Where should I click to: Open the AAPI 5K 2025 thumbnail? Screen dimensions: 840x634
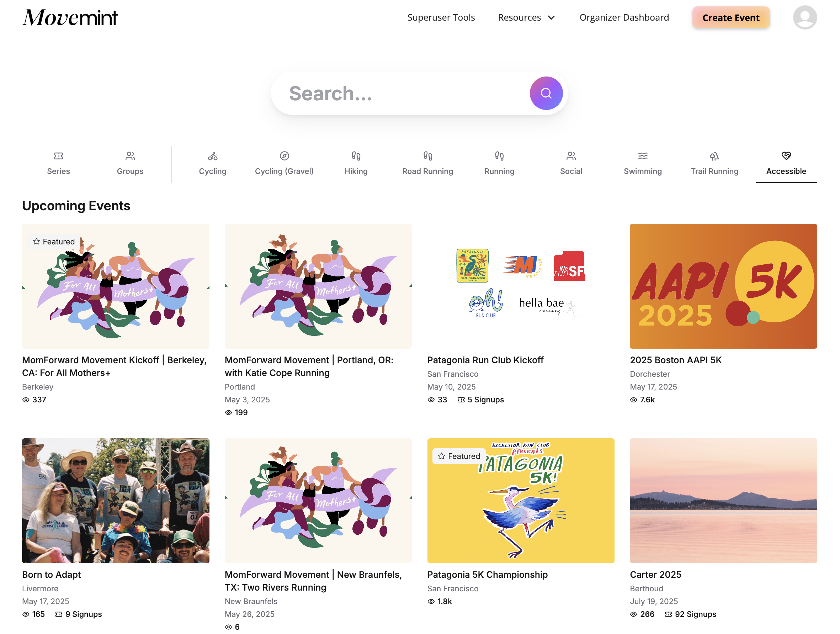(x=723, y=286)
